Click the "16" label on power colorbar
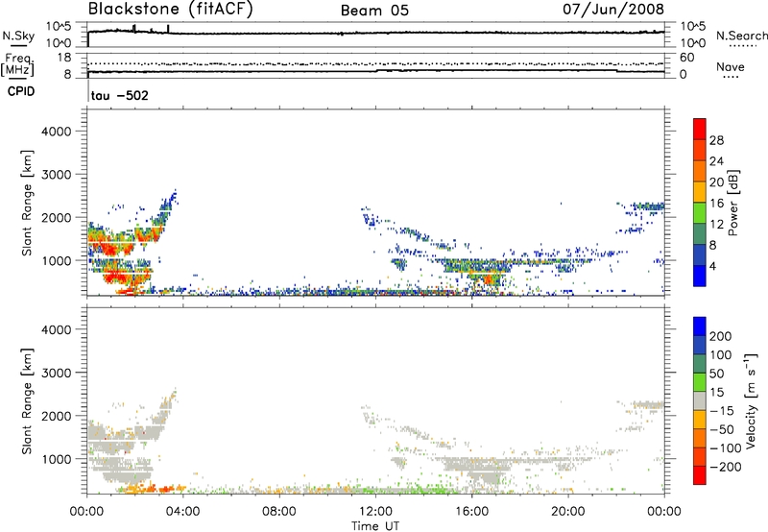 pyautogui.click(x=716, y=204)
